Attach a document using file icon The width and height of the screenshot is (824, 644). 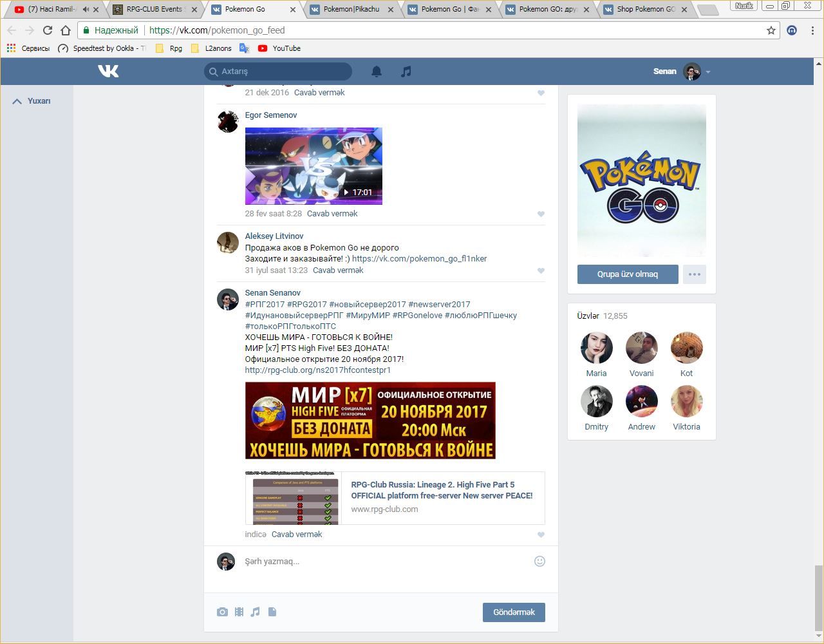[x=272, y=612]
